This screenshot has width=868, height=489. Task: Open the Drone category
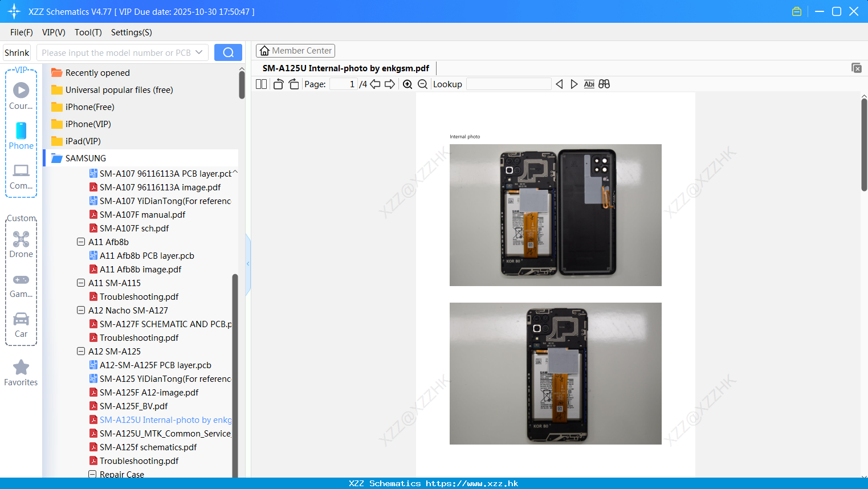(21, 244)
